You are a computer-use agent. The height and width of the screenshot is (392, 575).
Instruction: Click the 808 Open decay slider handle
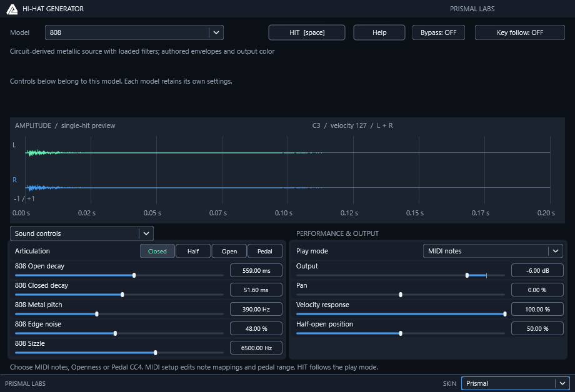[134, 275]
